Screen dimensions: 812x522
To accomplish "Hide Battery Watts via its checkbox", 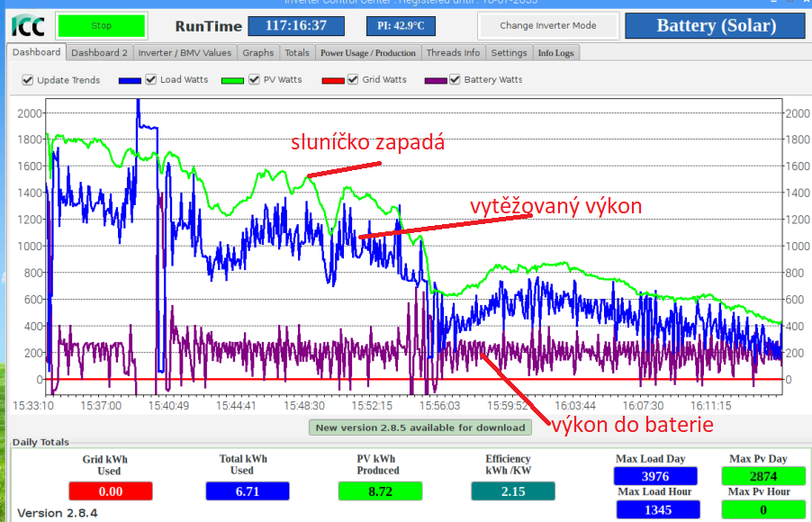I will [455, 80].
